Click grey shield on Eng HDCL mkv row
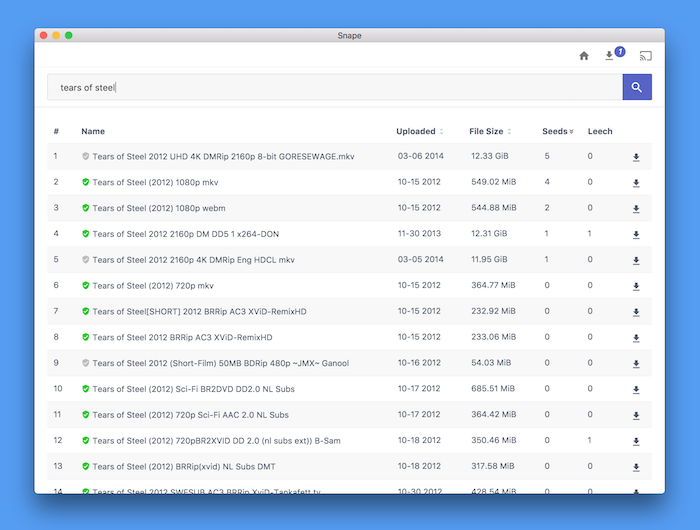 pyautogui.click(x=86, y=260)
